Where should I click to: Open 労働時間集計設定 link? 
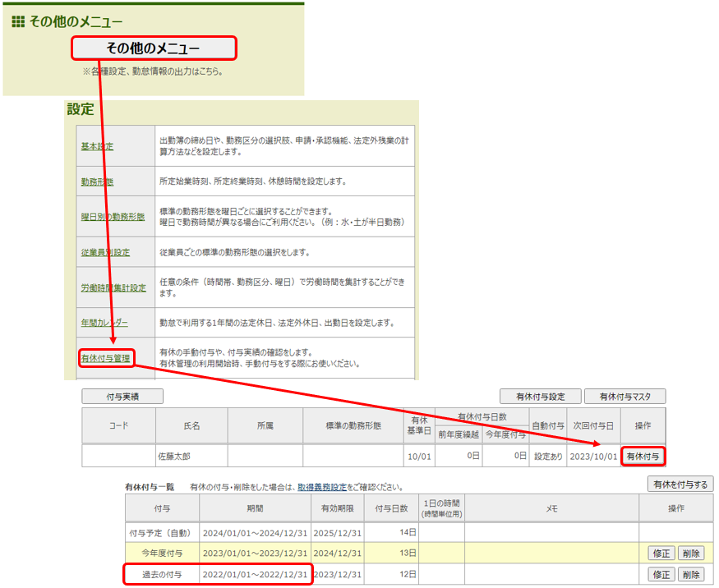point(113,288)
